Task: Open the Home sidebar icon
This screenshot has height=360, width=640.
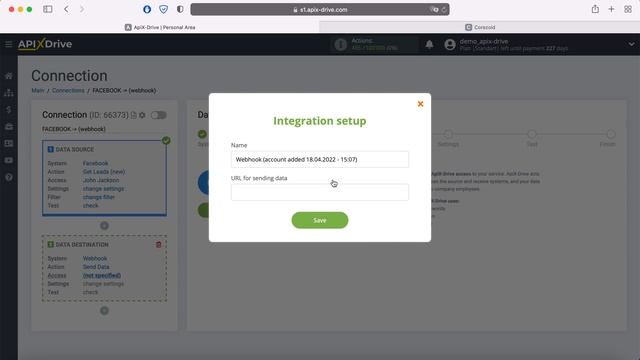Action: point(9,76)
